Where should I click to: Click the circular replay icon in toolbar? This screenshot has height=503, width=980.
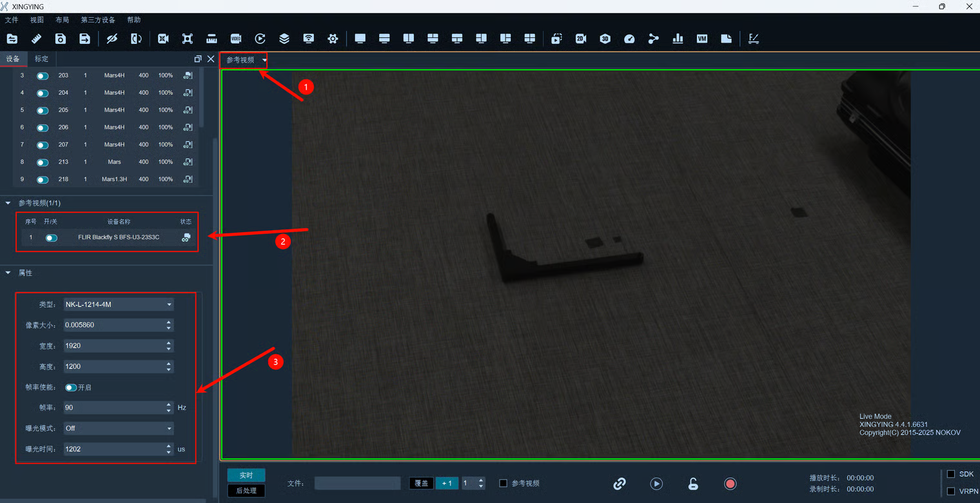point(260,39)
